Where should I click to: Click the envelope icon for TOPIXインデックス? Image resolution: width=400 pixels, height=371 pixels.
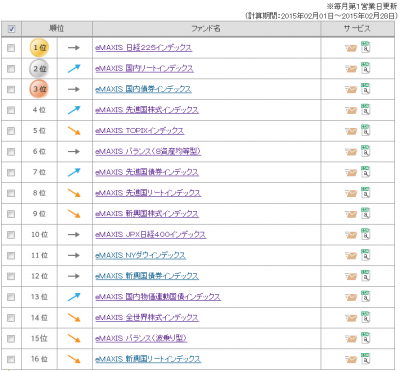[351, 131]
